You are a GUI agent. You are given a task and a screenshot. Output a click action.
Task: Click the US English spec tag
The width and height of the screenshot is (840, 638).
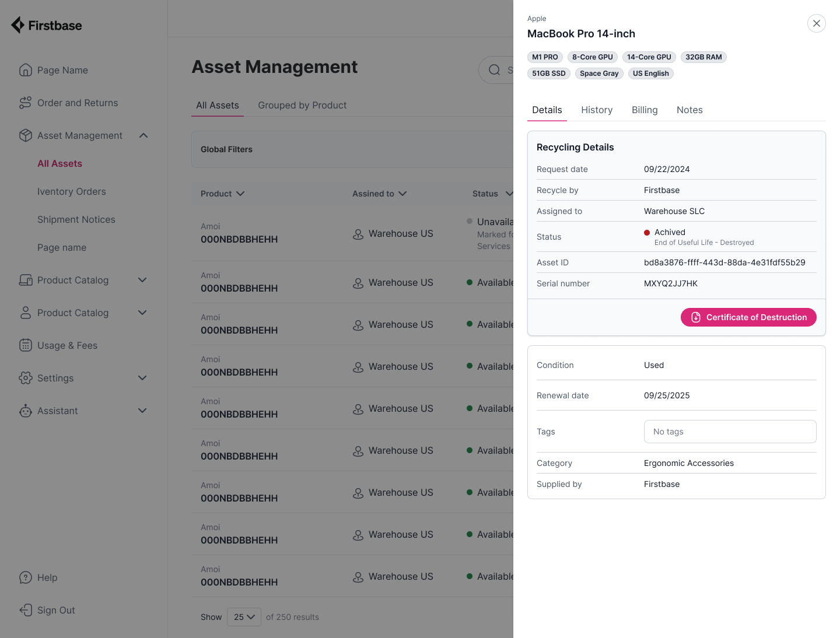(651, 73)
